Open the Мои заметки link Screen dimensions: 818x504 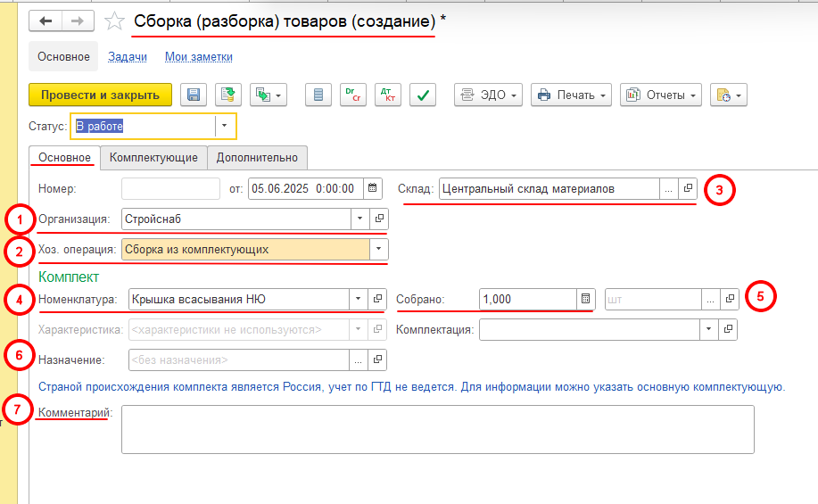[x=198, y=57]
